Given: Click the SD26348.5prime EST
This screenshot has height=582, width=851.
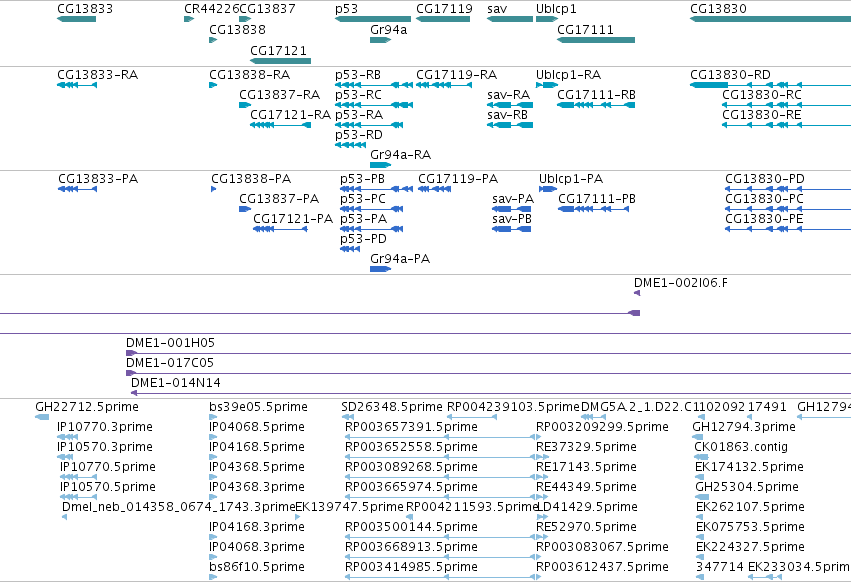Looking at the screenshot, I should [348, 417].
